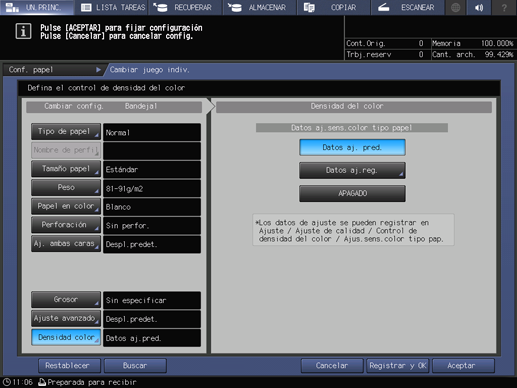Image resolution: width=517 pixels, height=388 pixels.
Task: Select the APAGADO option
Action: point(352,193)
